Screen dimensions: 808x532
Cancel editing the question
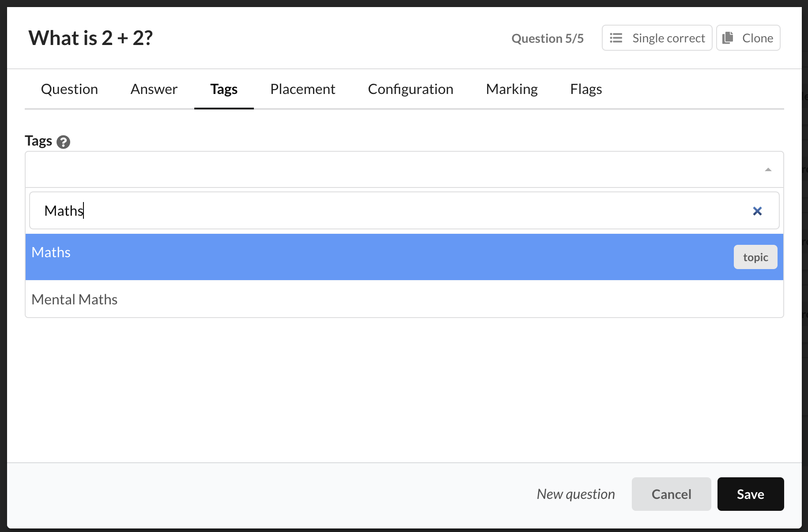[671, 494]
